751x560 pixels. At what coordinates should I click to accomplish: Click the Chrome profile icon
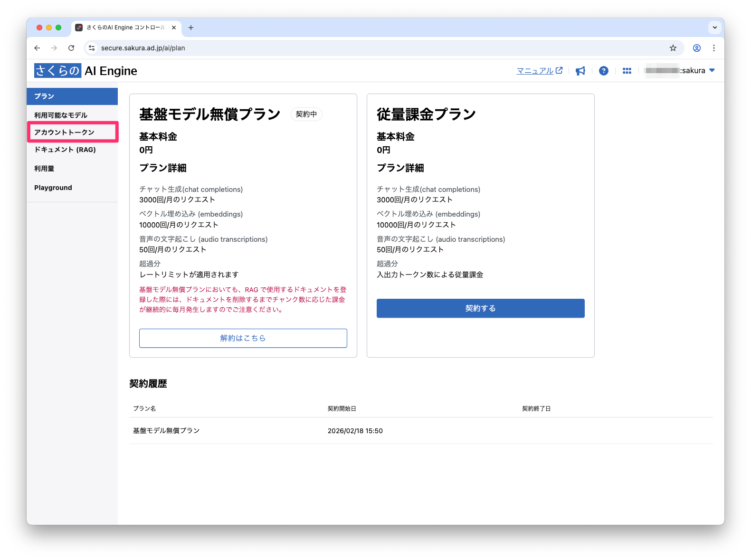(696, 48)
